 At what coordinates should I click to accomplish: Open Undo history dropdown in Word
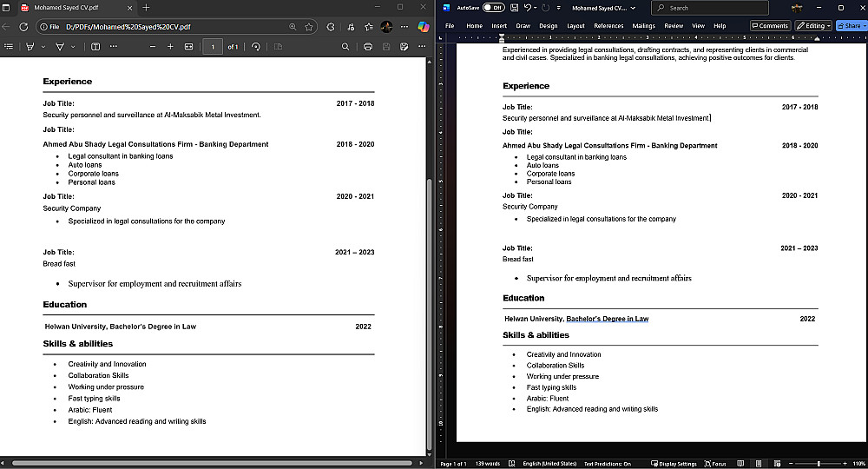pyautogui.click(x=536, y=8)
